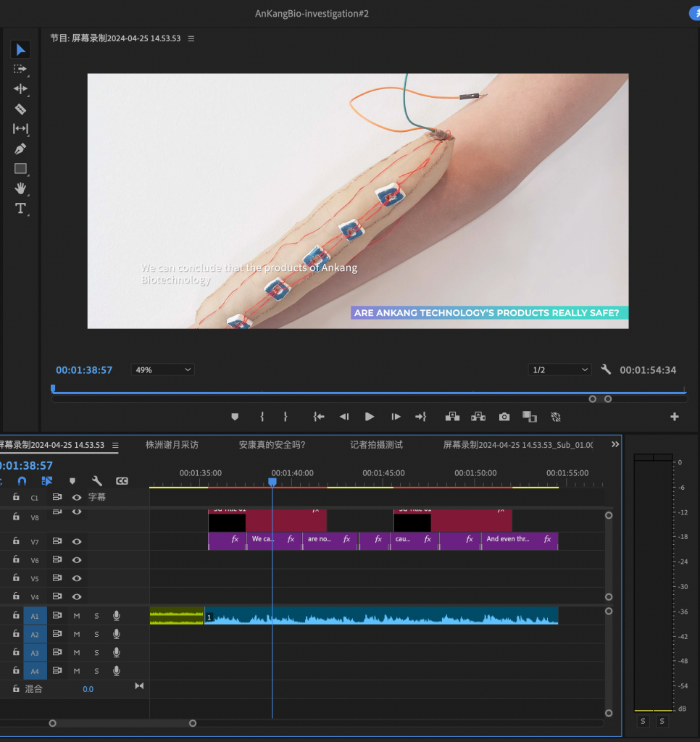Mark In point in program monitor
Viewport: 700px width, 742px height.
click(x=262, y=417)
